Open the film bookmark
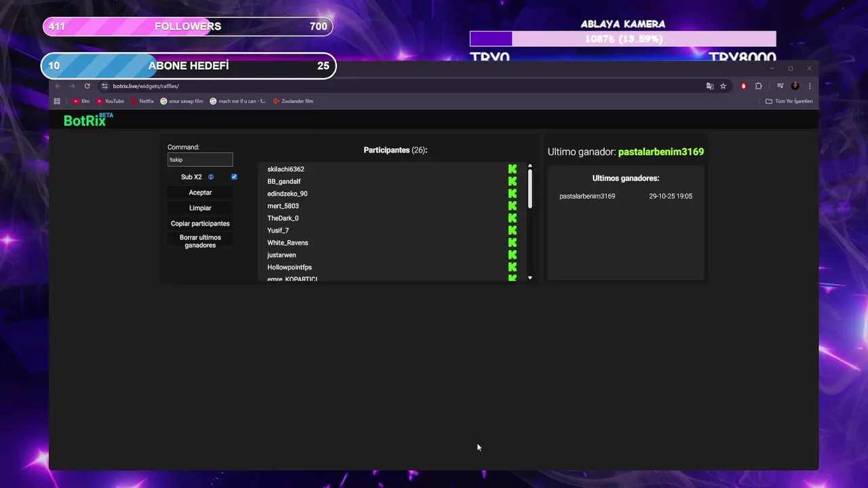868x488 pixels. coord(81,101)
